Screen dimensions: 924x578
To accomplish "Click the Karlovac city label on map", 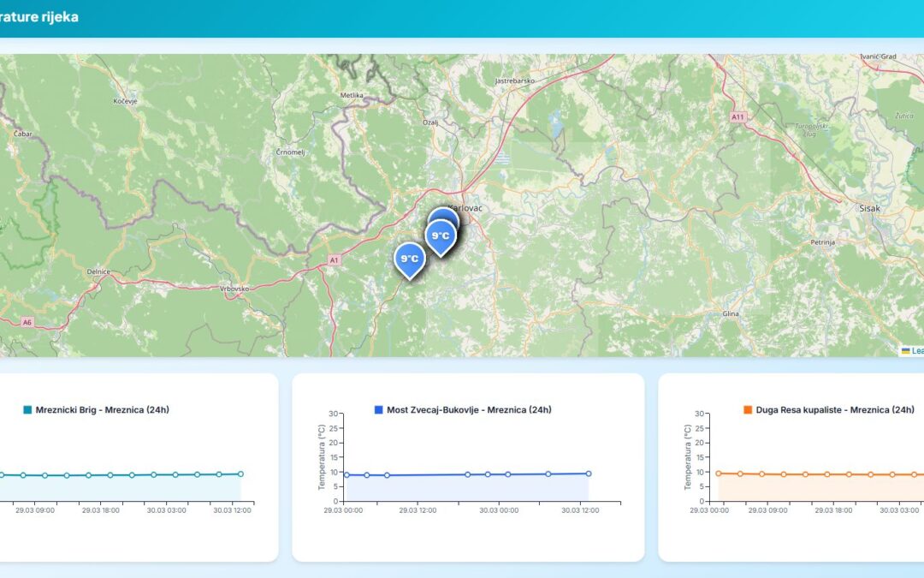I will (x=465, y=208).
